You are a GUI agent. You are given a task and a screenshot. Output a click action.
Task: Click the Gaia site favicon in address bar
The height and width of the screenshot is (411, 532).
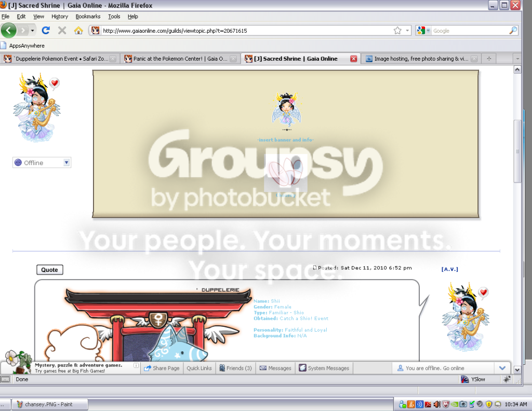click(96, 31)
